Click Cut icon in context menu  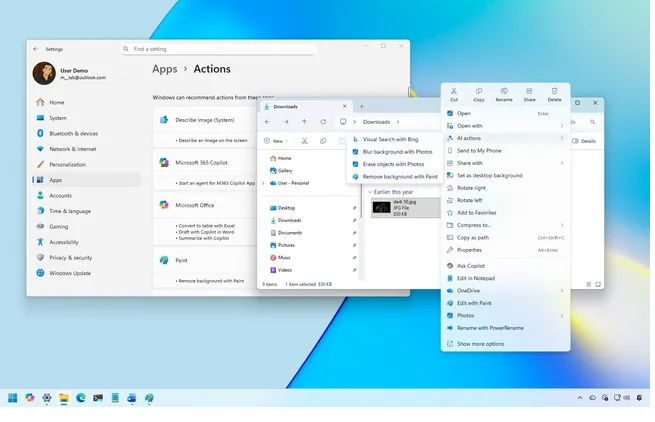click(454, 91)
